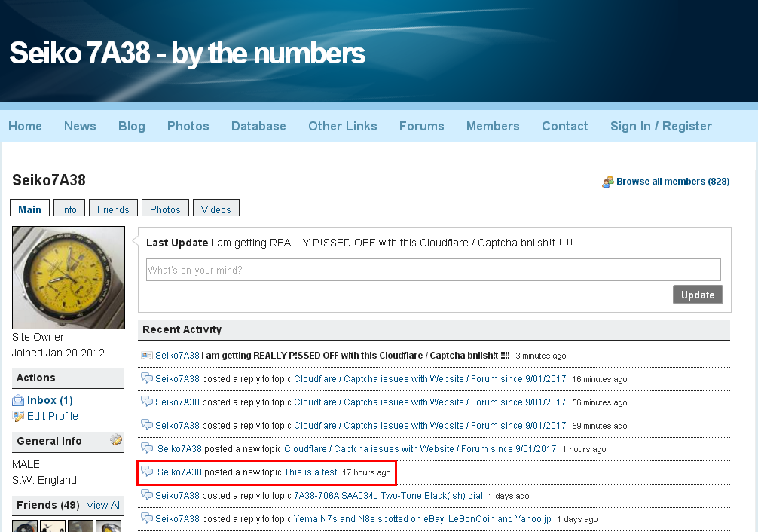Click topic icon beside '1 hours ago' activity
Viewport: 758px width, 532px height.
point(146,448)
